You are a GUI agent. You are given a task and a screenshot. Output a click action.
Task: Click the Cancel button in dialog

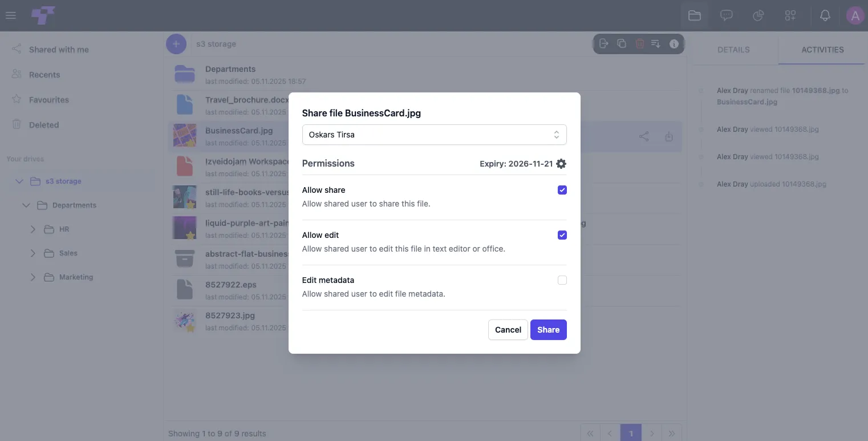(x=508, y=330)
